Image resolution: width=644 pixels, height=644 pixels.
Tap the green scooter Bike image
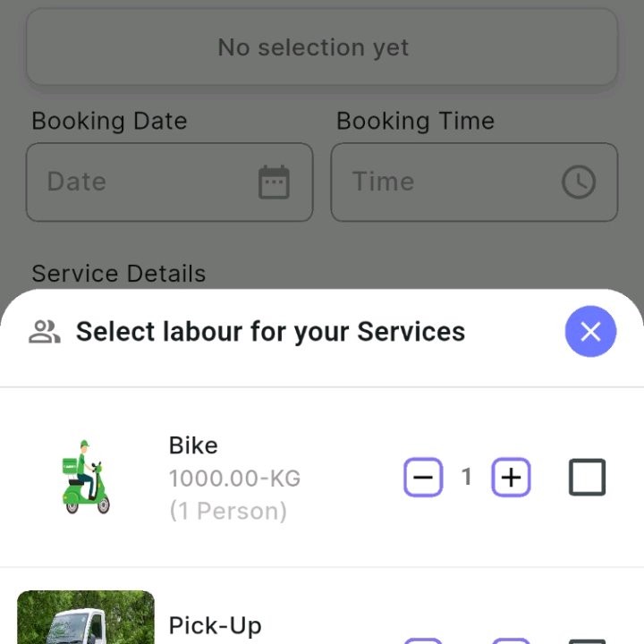click(x=86, y=477)
